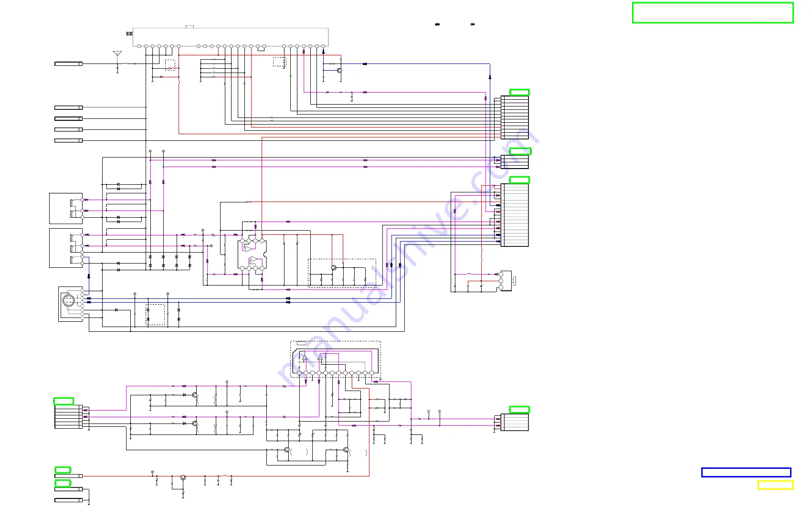Select the round S-video mini-DIN connector symbol
The width and height of the screenshot is (812, 508).
(69, 301)
